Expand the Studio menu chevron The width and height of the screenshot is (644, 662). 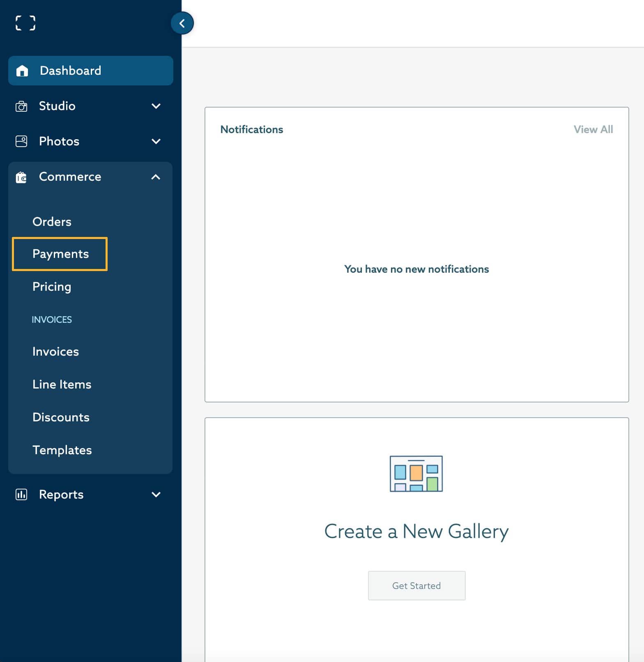(x=156, y=106)
